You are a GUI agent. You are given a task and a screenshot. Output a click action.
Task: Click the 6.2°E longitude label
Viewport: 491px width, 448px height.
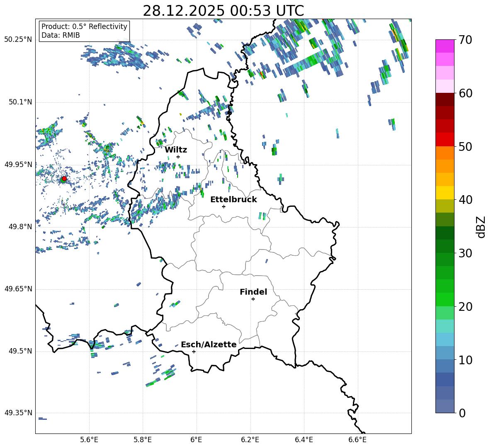[250, 440]
